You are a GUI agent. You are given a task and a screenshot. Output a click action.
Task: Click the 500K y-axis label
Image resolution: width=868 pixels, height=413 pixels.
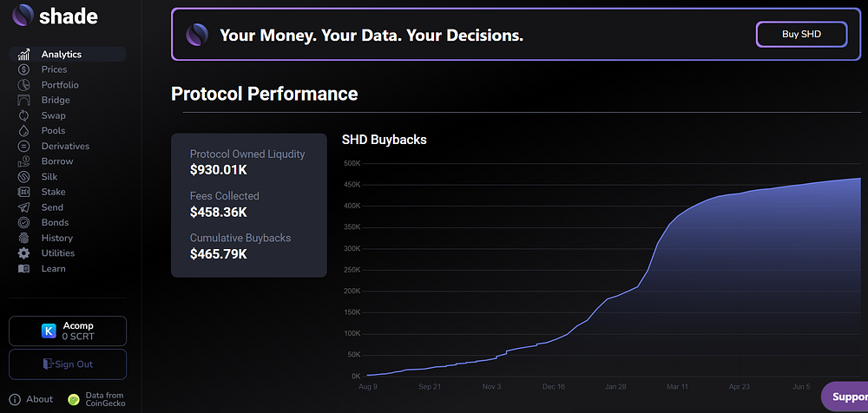pyautogui.click(x=352, y=163)
